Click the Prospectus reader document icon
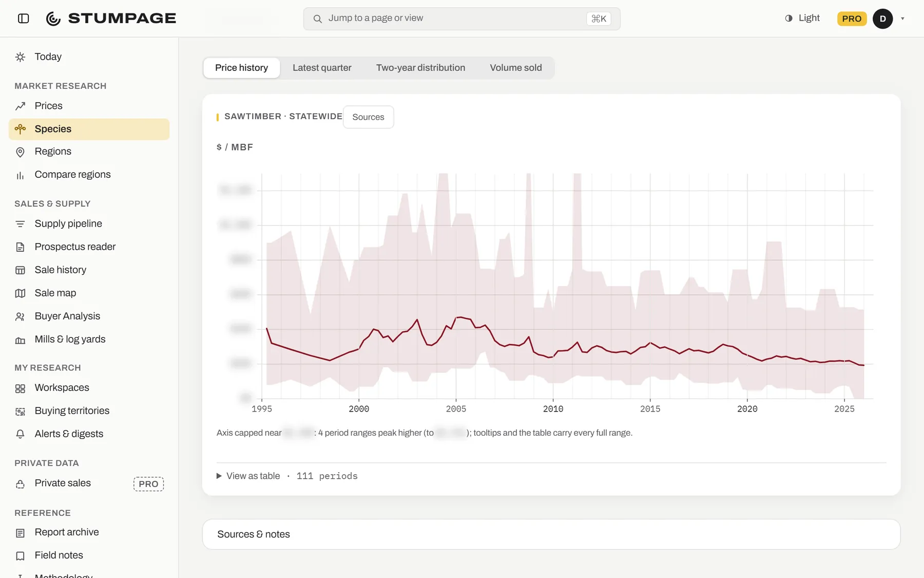Image resolution: width=924 pixels, height=578 pixels. pyautogui.click(x=20, y=247)
